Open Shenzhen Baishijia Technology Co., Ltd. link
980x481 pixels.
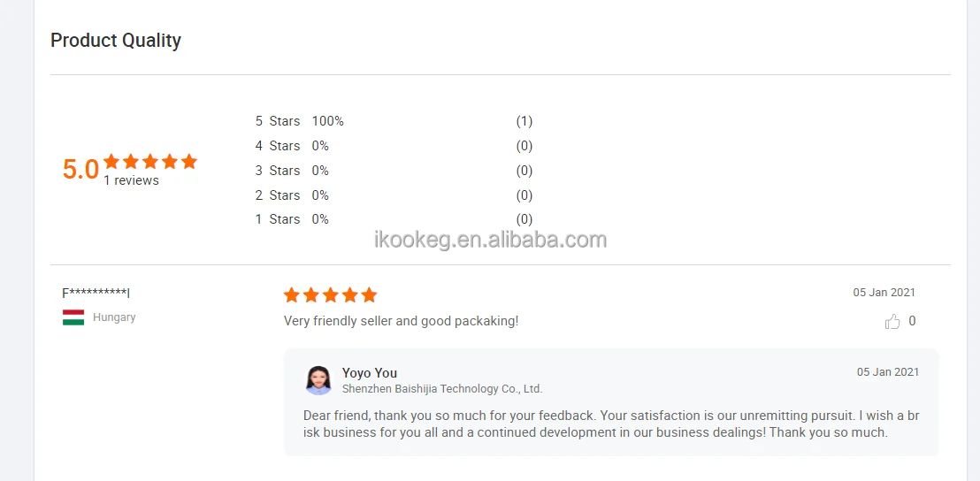point(441,389)
